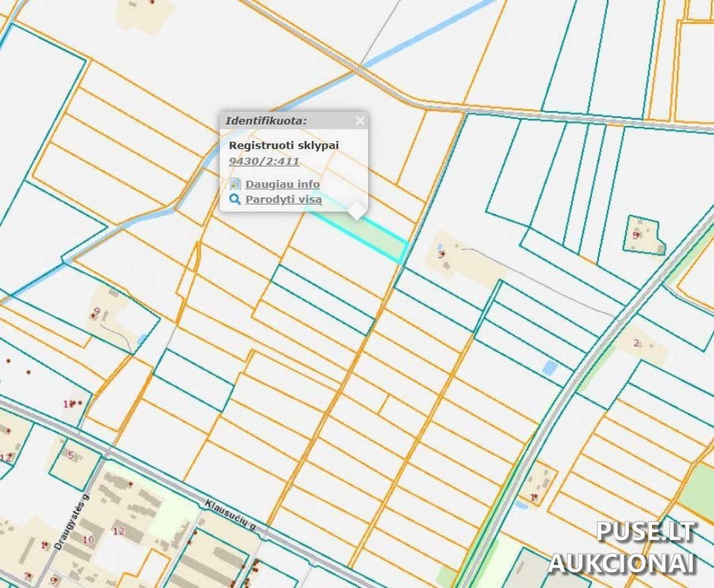Click house number 2 beside curved road
The width and height of the screenshot is (714, 588).
click(636, 343)
